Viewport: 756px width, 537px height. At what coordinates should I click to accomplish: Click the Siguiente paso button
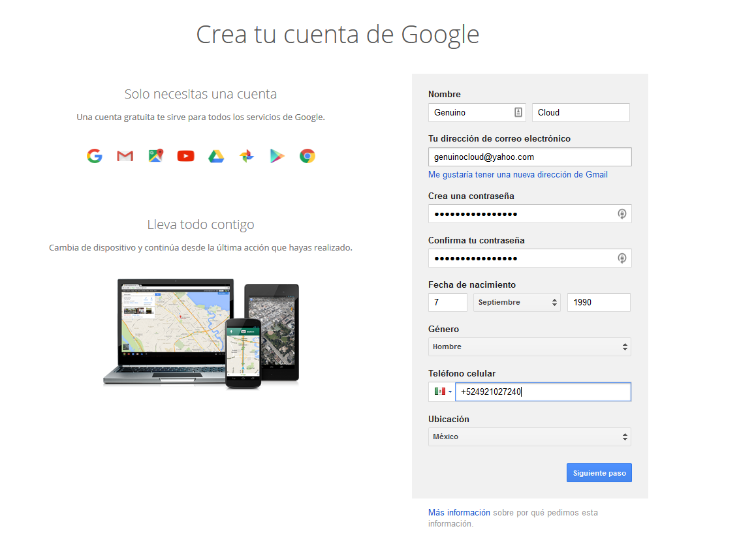click(x=599, y=473)
